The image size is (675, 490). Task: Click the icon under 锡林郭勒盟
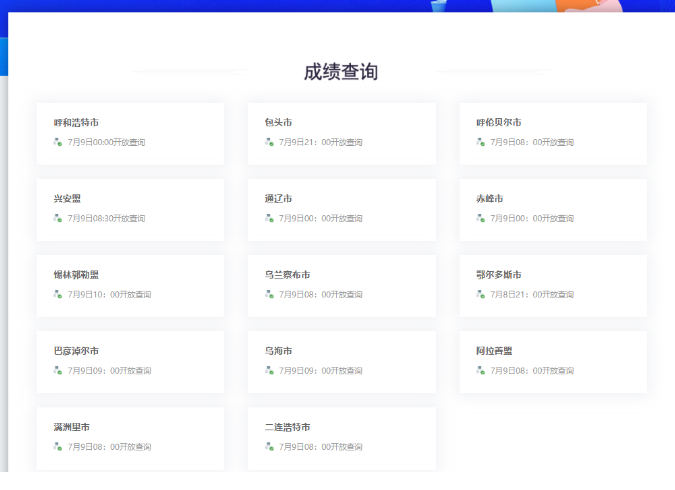coord(58,294)
